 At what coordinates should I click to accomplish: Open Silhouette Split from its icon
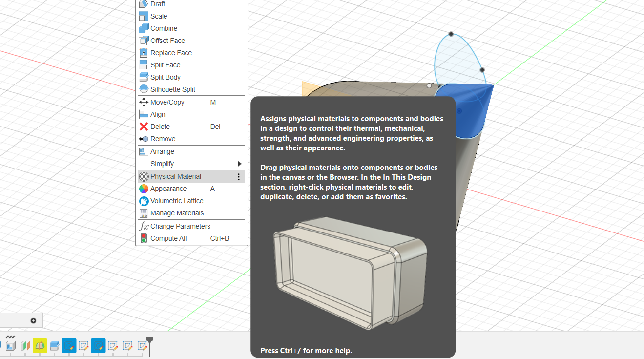(x=144, y=89)
